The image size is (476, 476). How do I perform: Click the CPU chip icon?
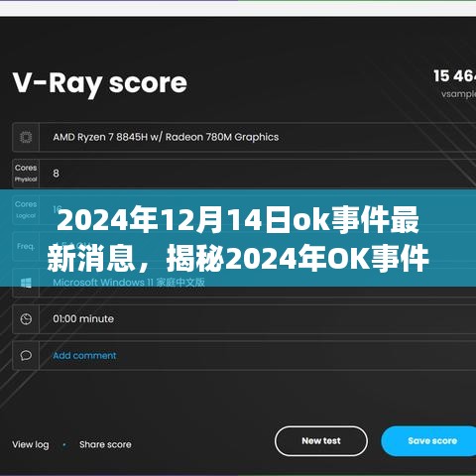click(26, 137)
